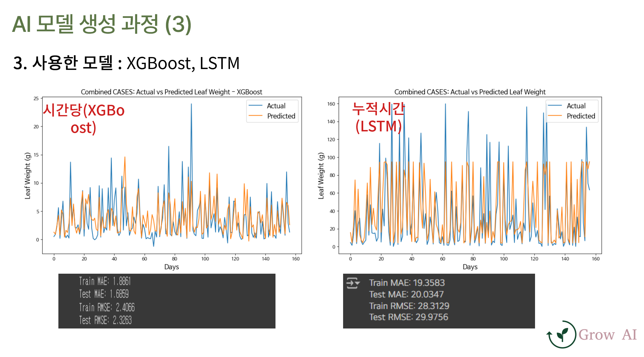This screenshot has width=644, height=357.
Task: Click the XGBoost chart title text
Action: [171, 92]
